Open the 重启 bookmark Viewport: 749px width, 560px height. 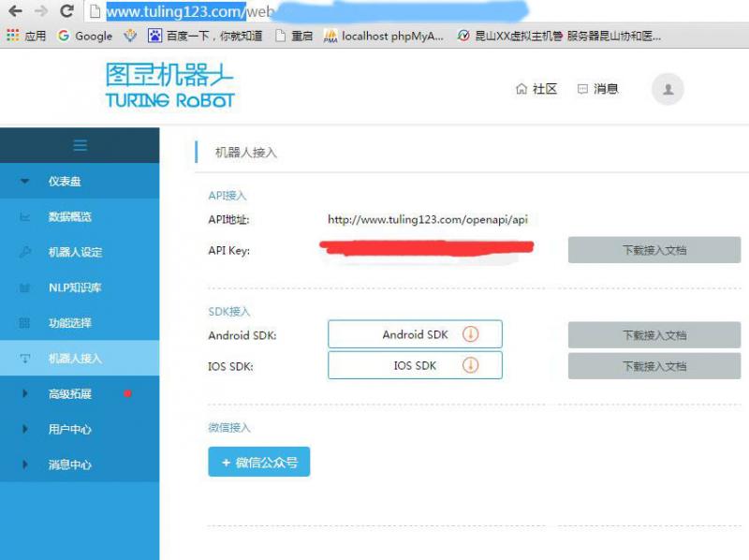click(294, 36)
